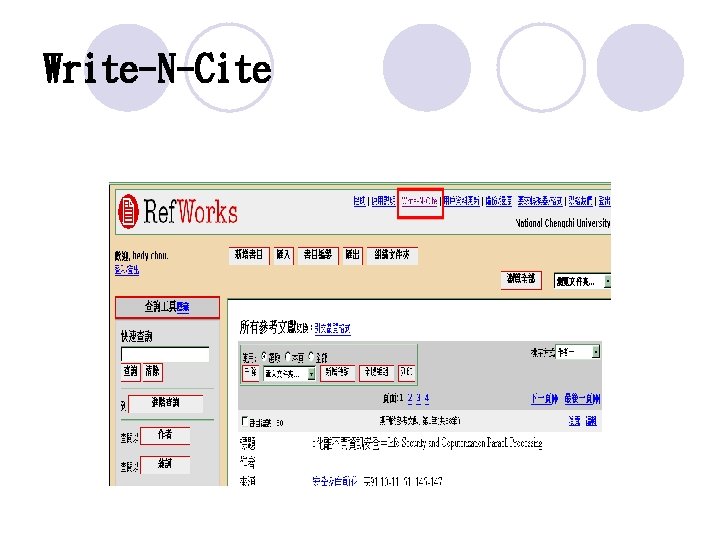Open the blue source journal link in the record
This screenshot has height=540, width=720.
tap(334, 481)
